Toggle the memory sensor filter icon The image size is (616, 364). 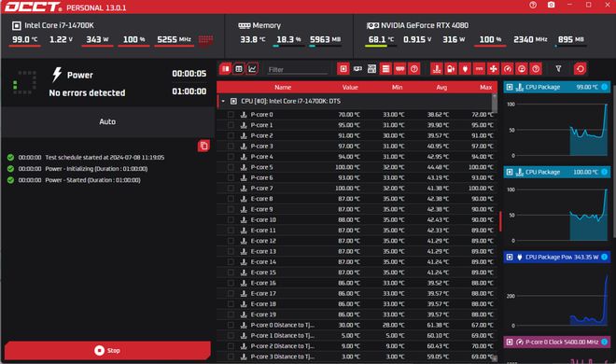[x=399, y=69]
